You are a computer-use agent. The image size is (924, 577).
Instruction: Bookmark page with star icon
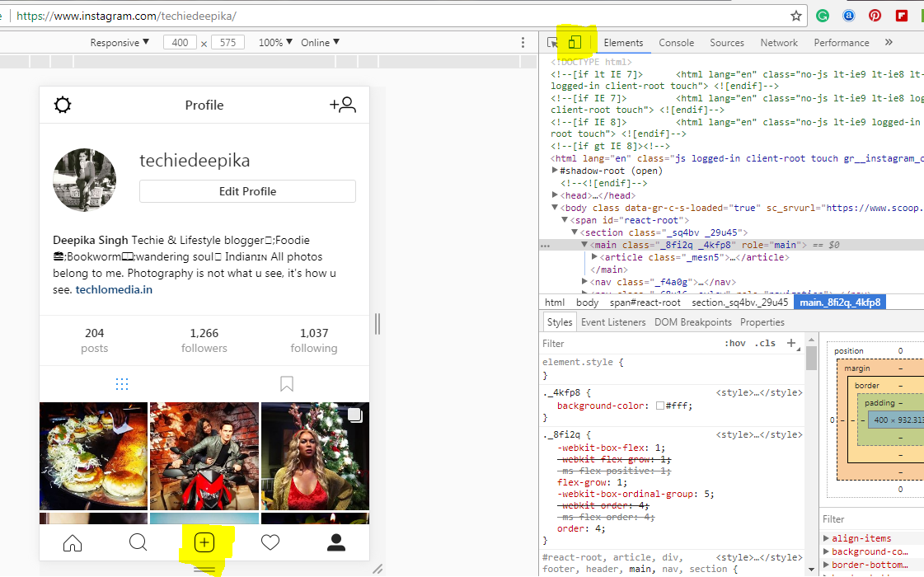pos(796,16)
